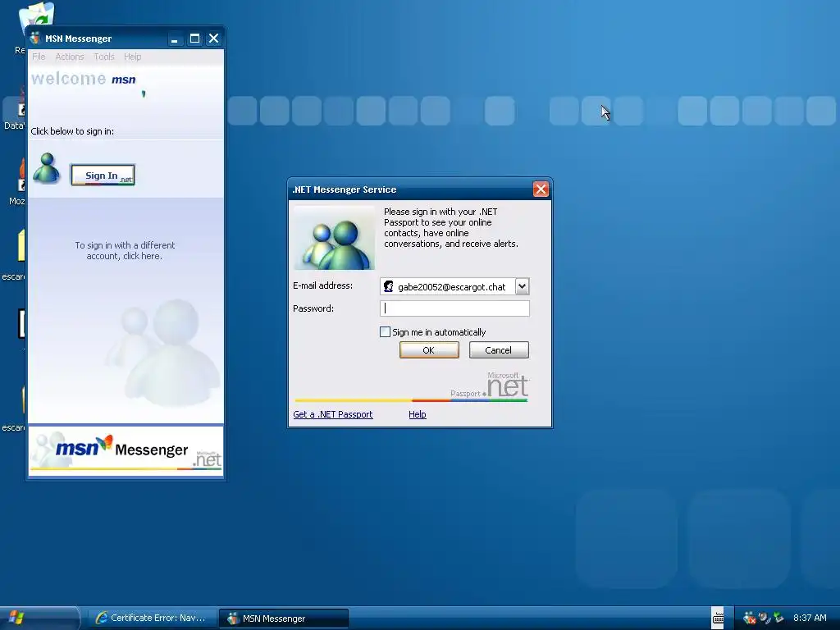
Task: Click the Recycle Bin desktop icon
Action: (x=36, y=15)
